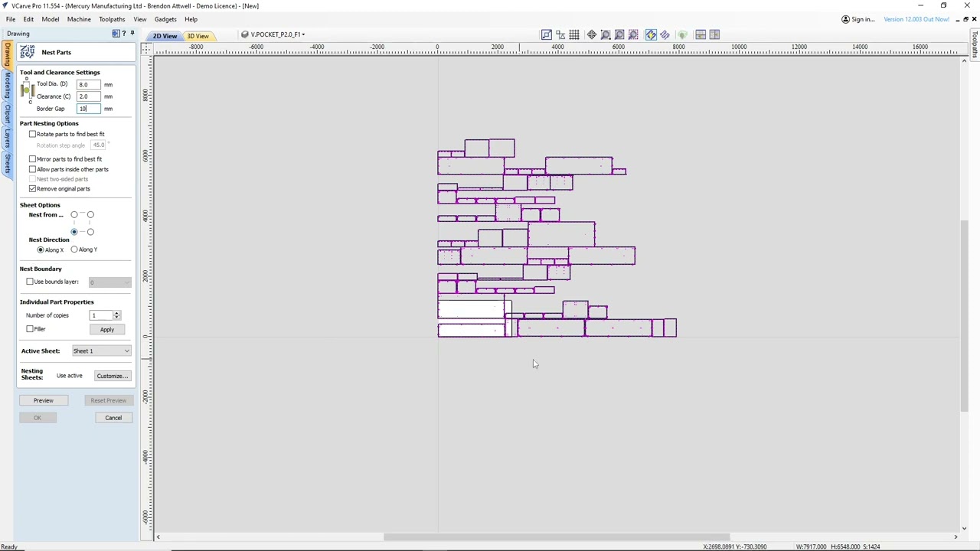Tile 2D and 3D views horizontally
Image resolution: width=980 pixels, height=551 pixels.
pos(701,34)
